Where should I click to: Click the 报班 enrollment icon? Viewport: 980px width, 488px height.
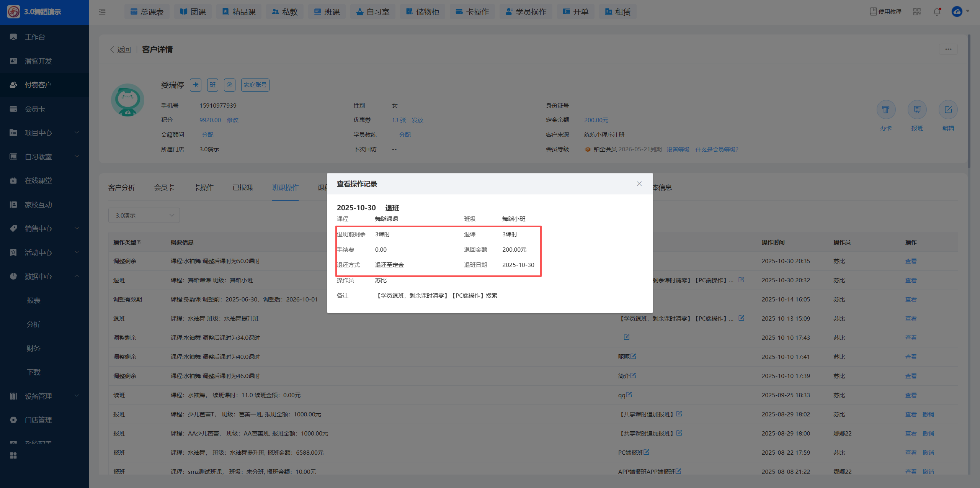(x=917, y=110)
